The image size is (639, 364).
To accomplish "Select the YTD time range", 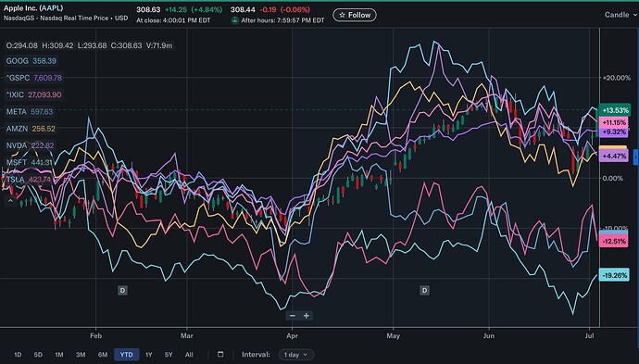I will (x=126, y=355).
